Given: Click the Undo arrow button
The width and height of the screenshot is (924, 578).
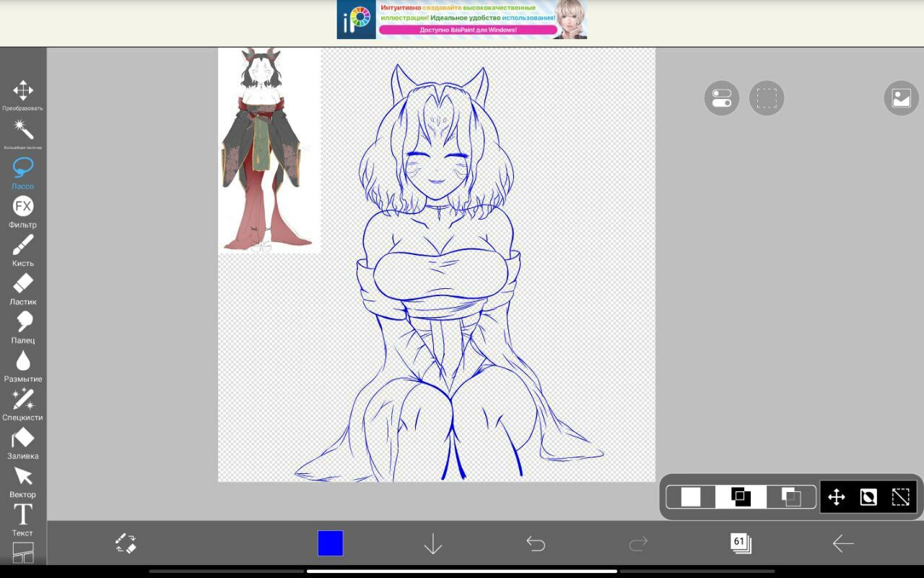Looking at the screenshot, I should coord(536,543).
